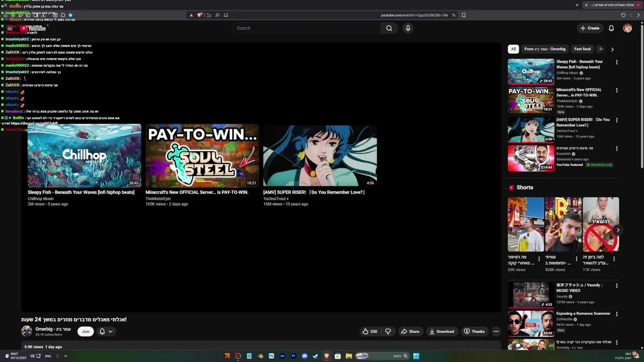Open TechnoTrout x channel under endscreen video
This screenshot has height=362, width=644.
point(276,199)
